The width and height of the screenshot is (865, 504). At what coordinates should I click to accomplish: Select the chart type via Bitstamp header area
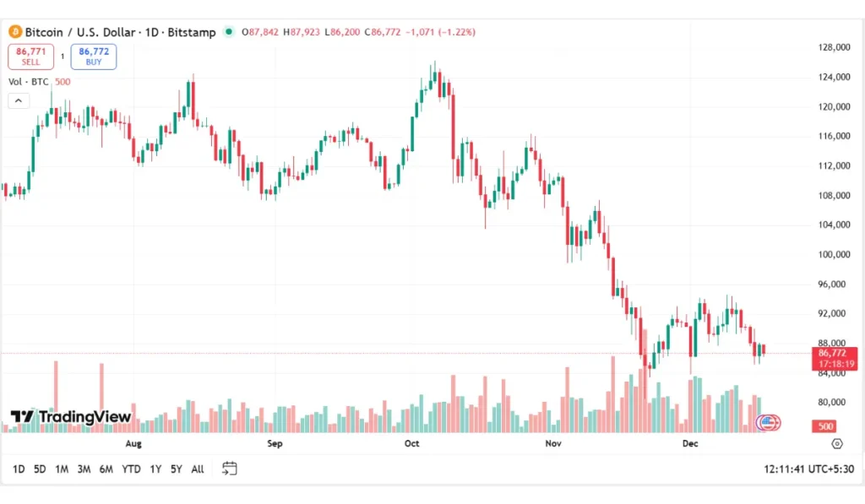click(192, 32)
